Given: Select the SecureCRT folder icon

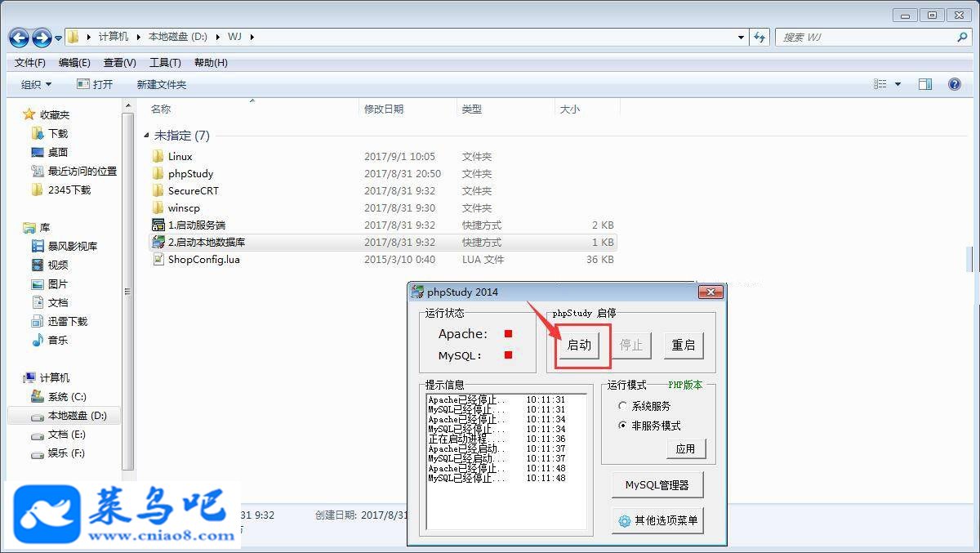Looking at the screenshot, I should pos(158,190).
